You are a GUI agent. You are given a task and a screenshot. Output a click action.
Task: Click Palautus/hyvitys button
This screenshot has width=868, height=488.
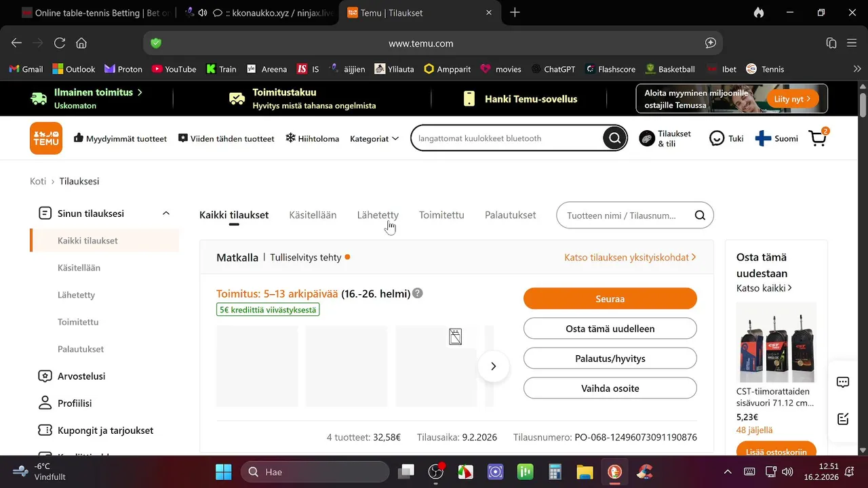click(x=610, y=359)
